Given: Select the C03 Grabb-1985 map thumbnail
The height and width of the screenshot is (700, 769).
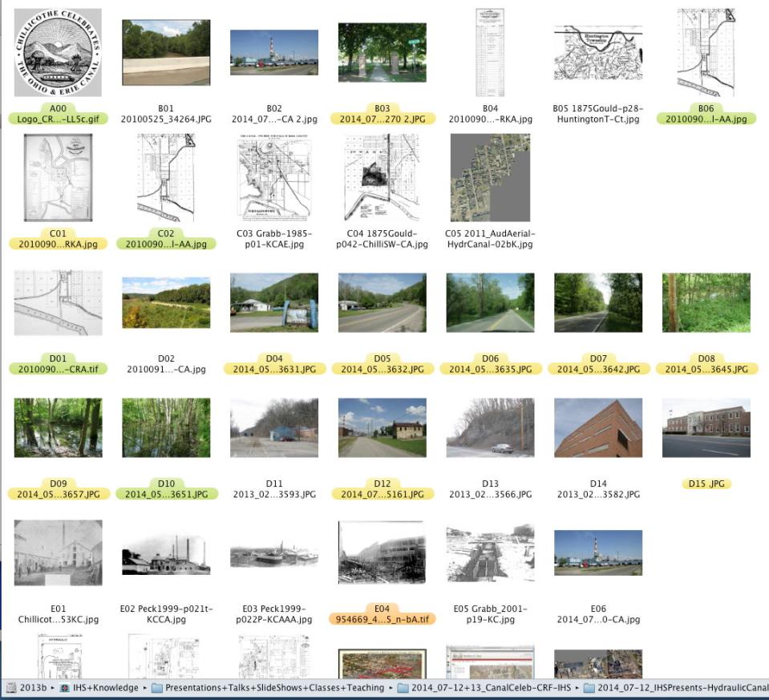Looking at the screenshot, I should pyautogui.click(x=273, y=177).
